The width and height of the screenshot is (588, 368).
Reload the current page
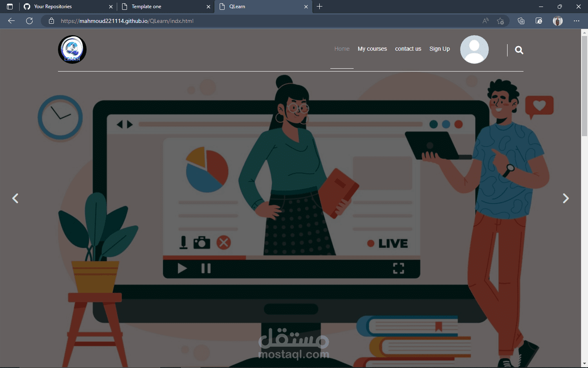pyautogui.click(x=29, y=21)
